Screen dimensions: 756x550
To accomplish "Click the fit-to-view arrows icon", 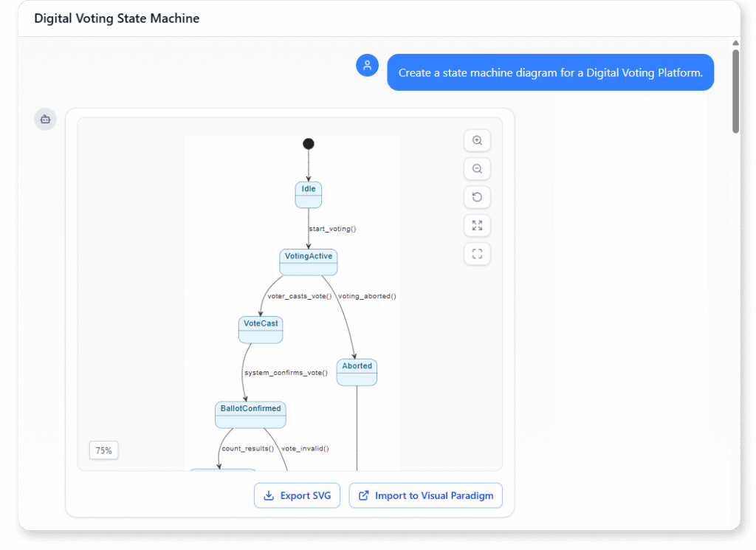I will [x=477, y=226].
